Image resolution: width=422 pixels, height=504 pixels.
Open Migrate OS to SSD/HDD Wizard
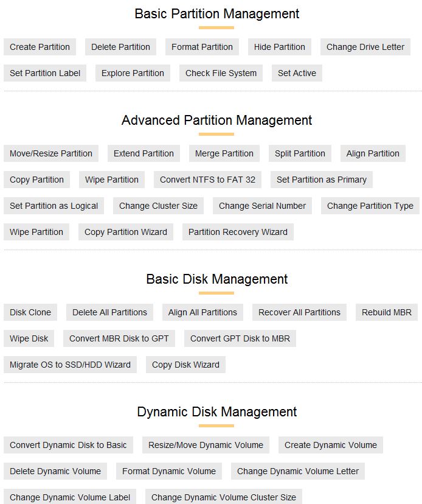click(x=71, y=365)
